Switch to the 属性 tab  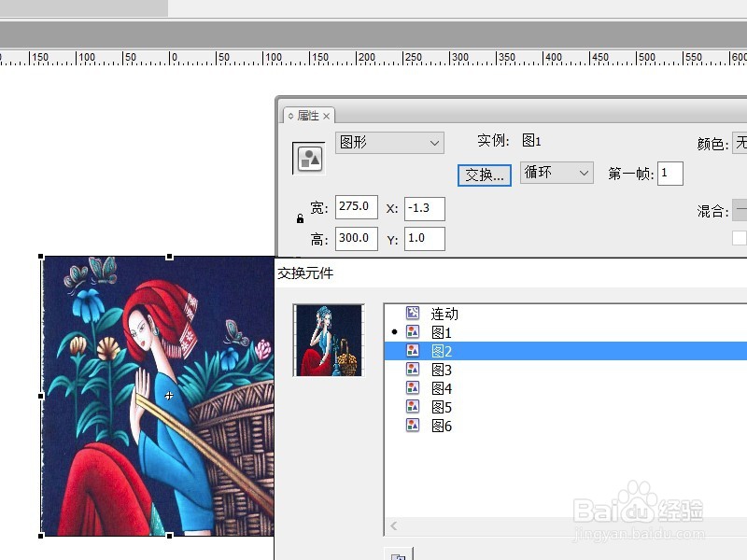308,116
